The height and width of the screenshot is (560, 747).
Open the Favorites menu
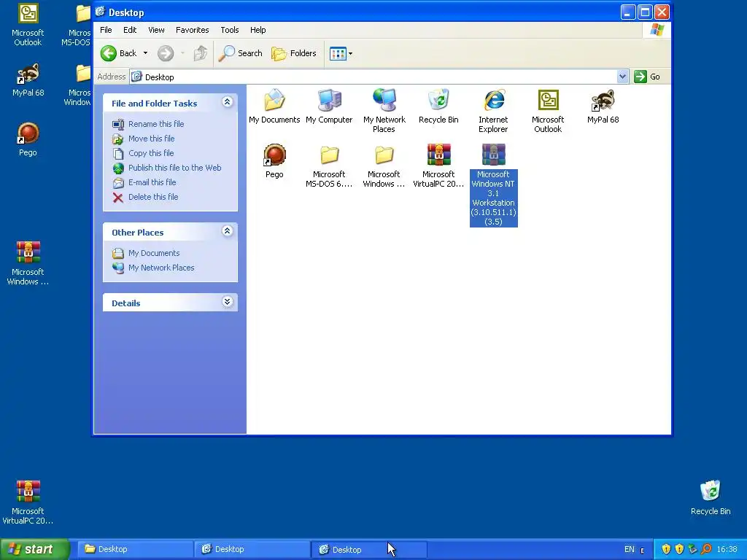pos(193,30)
